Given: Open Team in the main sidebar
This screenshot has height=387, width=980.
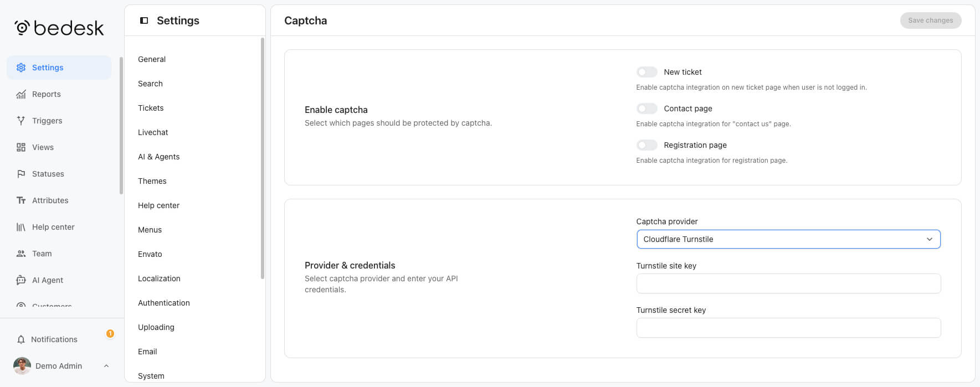Looking at the screenshot, I should click(59, 254).
